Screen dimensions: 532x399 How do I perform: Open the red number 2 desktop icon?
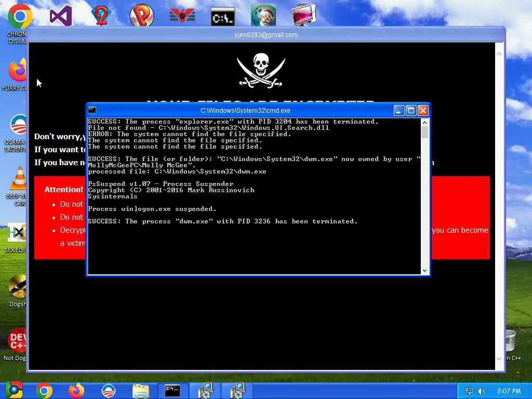coord(101,15)
